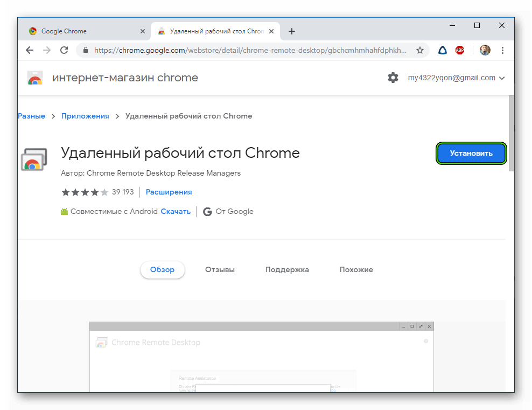Click the star rating row

pos(85,192)
